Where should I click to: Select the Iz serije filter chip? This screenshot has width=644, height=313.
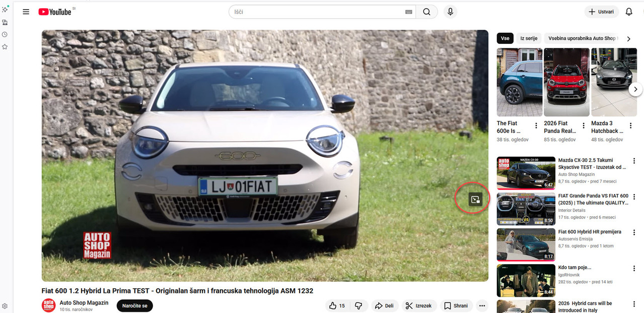(529, 38)
